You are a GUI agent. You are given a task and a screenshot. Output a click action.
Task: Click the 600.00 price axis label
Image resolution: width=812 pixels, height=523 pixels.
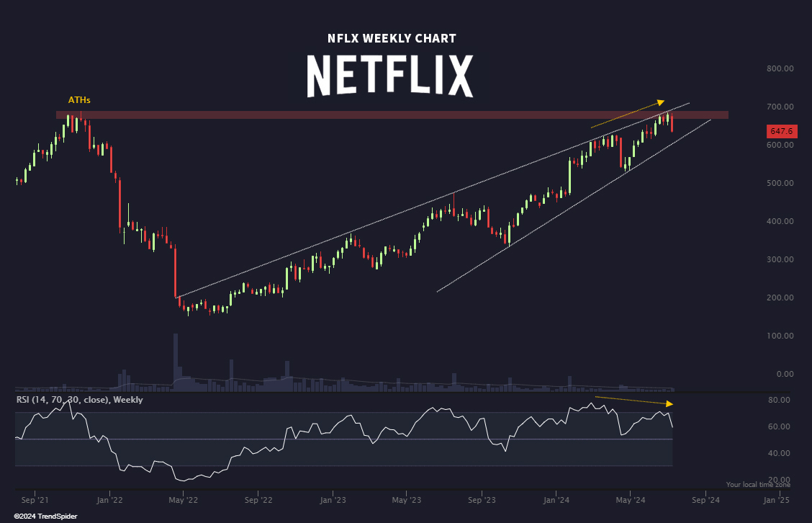[780, 145]
